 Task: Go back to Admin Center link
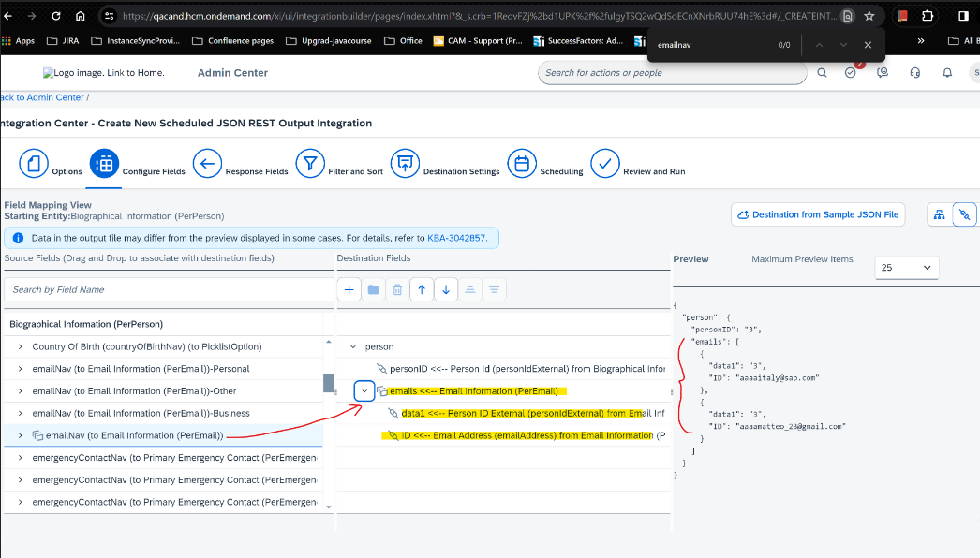pos(42,97)
